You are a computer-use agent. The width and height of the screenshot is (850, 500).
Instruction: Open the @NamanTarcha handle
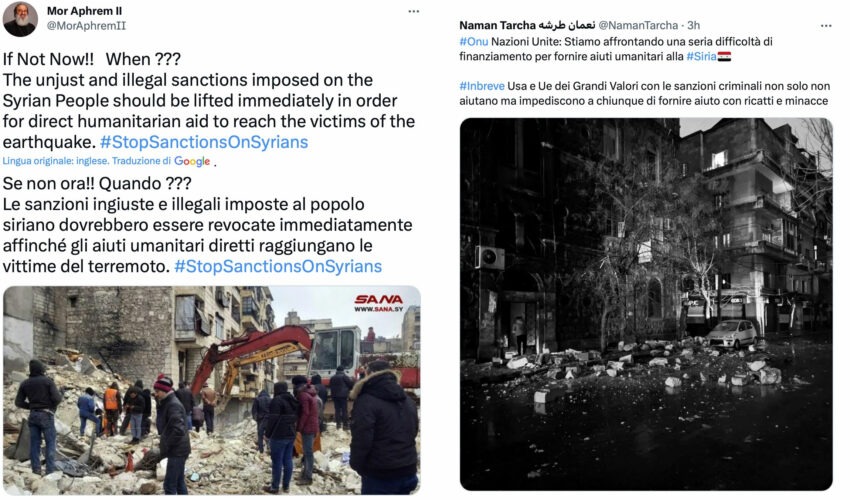coord(638,25)
